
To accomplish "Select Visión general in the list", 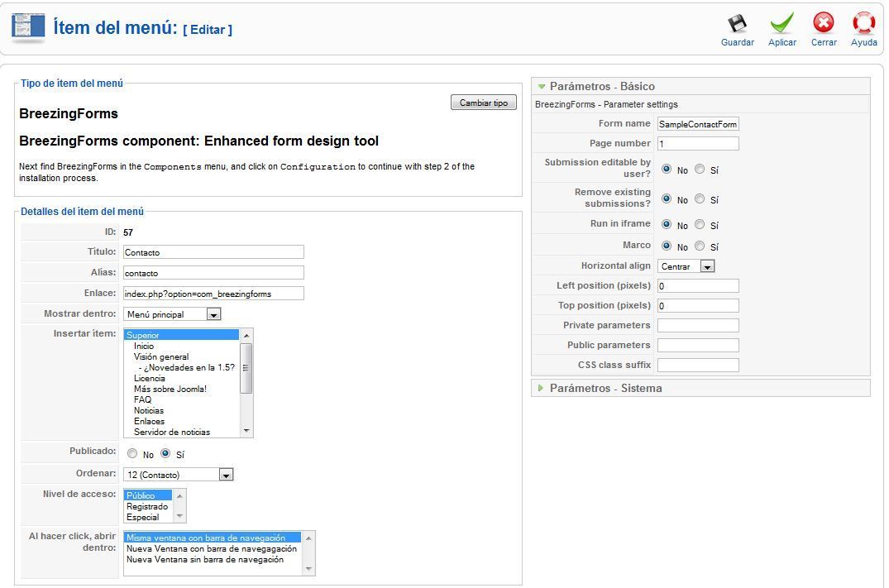I will click(181, 356).
